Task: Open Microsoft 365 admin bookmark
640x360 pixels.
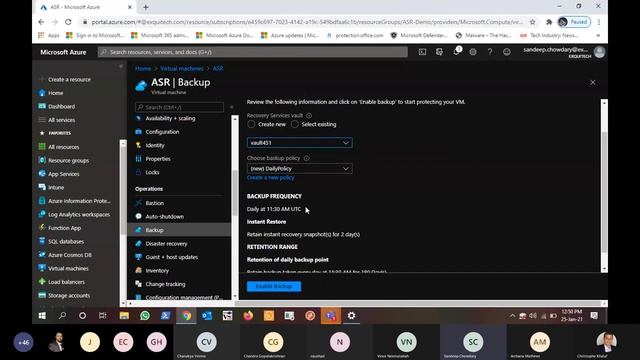Action: (x=160, y=36)
